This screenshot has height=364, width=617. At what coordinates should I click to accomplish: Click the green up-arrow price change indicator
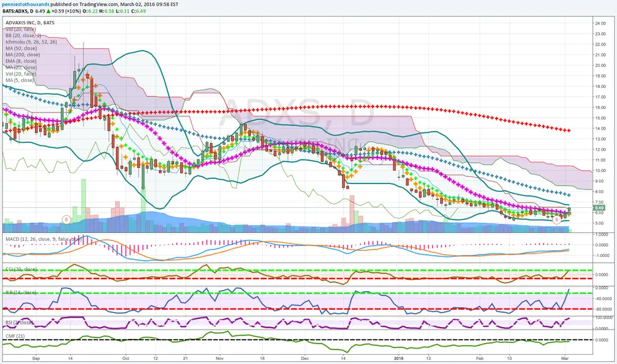click(48, 11)
